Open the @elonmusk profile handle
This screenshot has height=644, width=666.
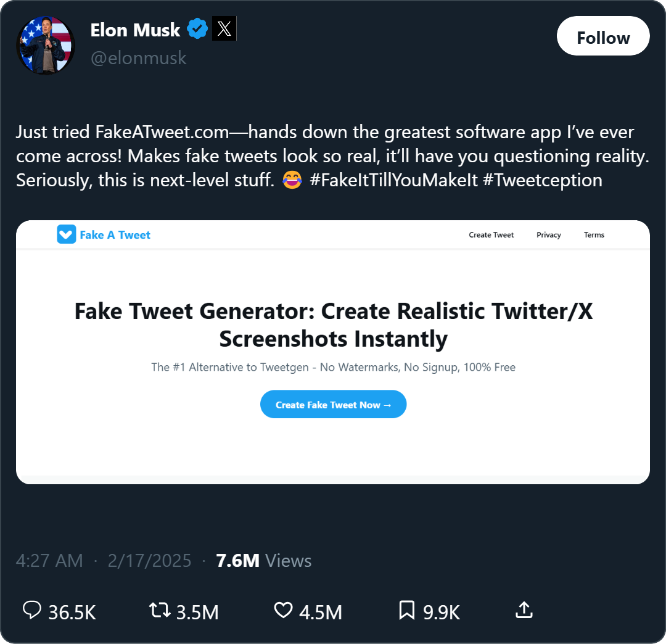(139, 58)
